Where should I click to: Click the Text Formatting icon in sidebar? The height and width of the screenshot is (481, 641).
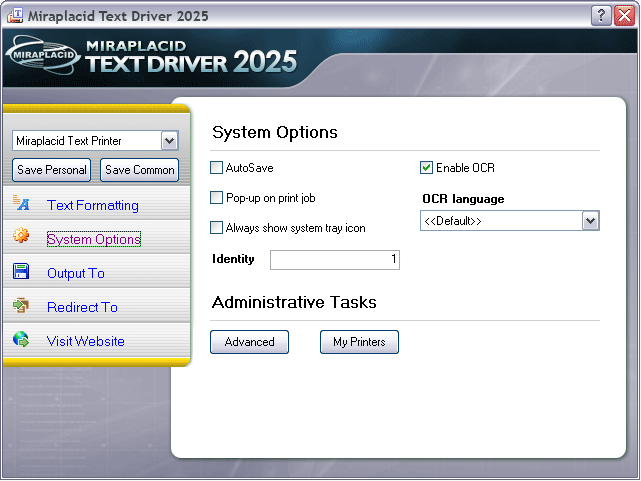click(21, 203)
